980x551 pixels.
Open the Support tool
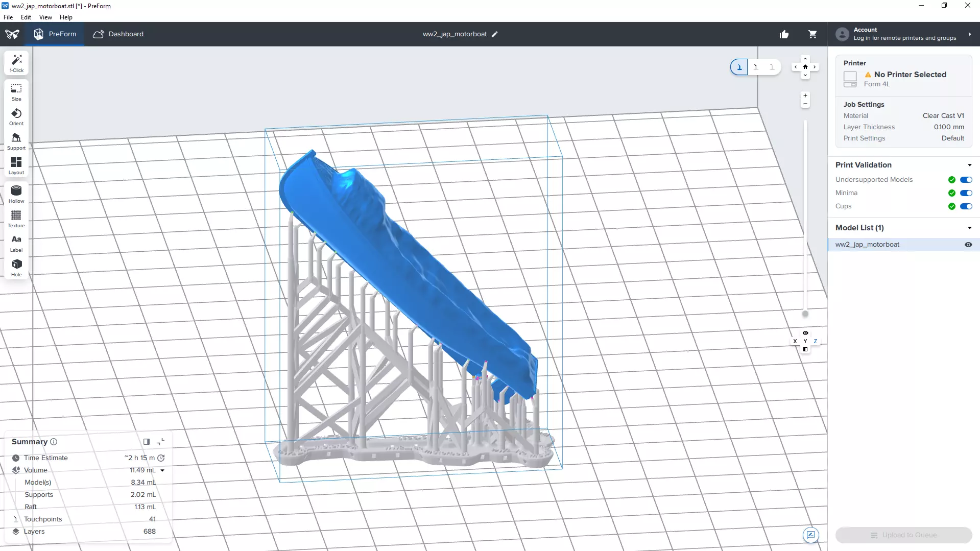(x=16, y=141)
